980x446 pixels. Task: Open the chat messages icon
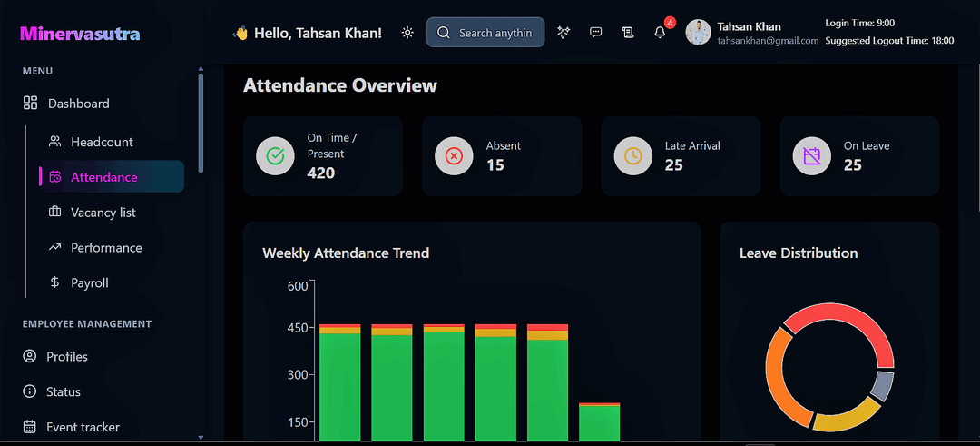[595, 33]
